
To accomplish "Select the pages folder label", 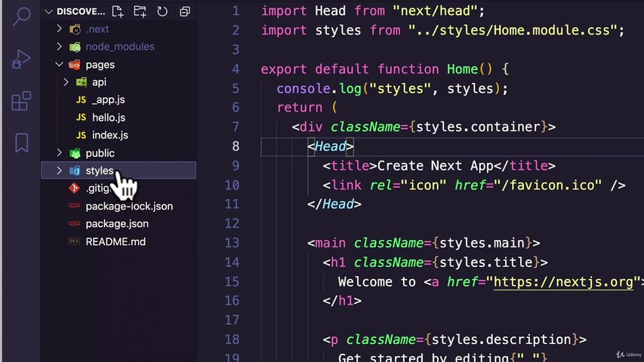I will point(100,65).
